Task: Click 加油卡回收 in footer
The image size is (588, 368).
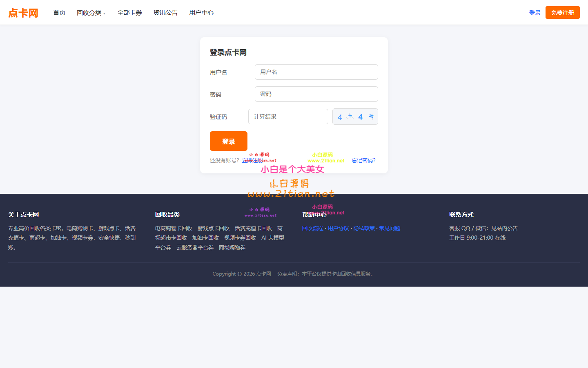Action: 205,238
